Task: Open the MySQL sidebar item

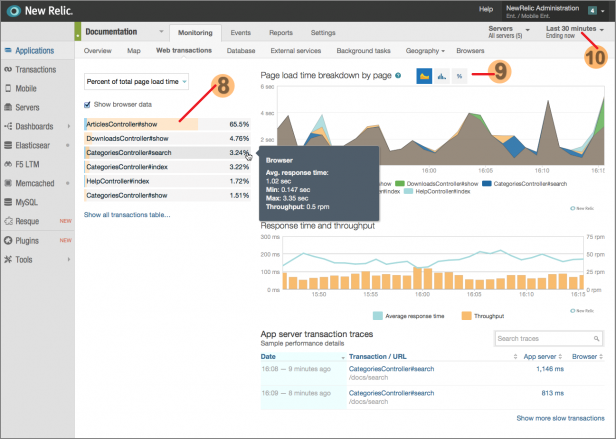Action: (x=27, y=202)
